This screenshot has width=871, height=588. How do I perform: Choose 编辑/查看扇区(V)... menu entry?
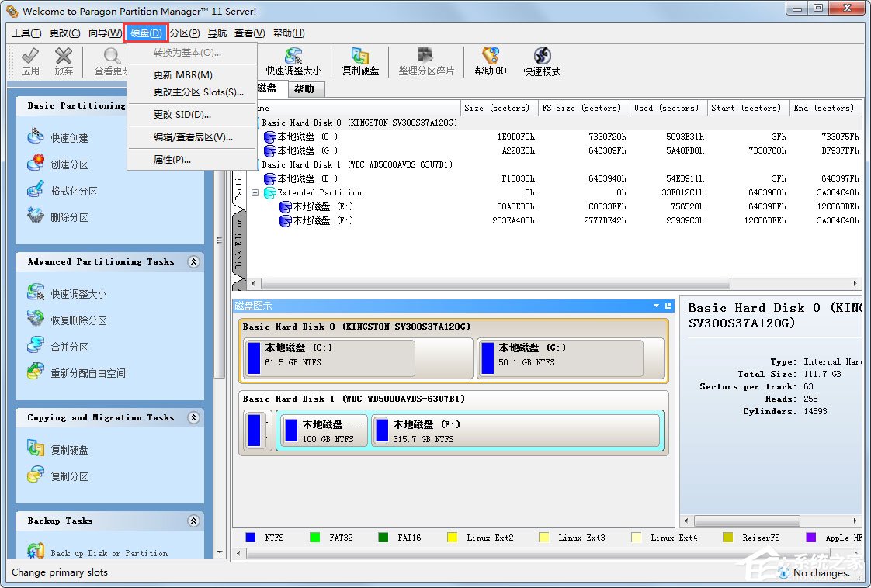[x=193, y=137]
